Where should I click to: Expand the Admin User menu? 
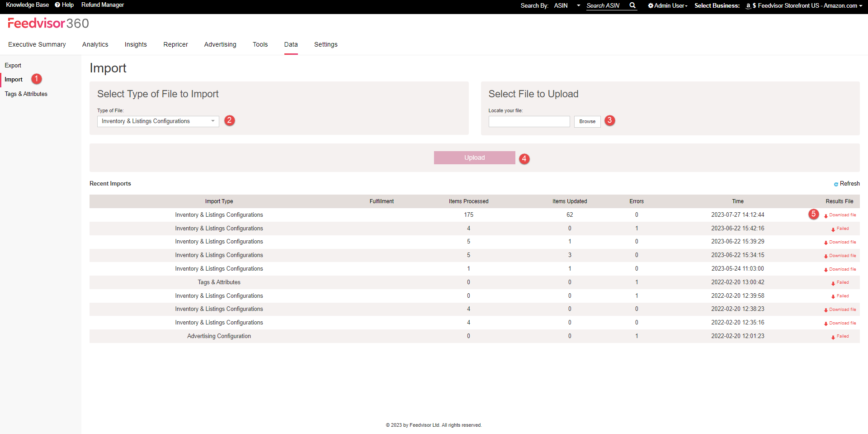point(668,5)
